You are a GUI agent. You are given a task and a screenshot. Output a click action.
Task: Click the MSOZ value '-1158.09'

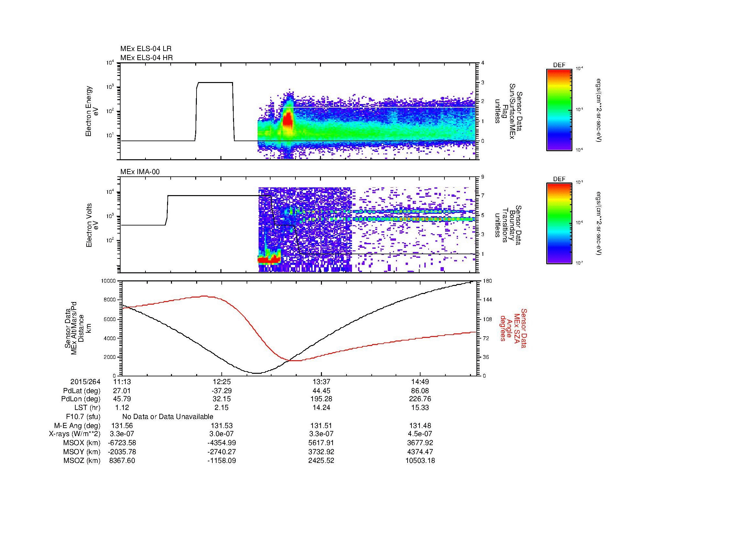click(222, 461)
